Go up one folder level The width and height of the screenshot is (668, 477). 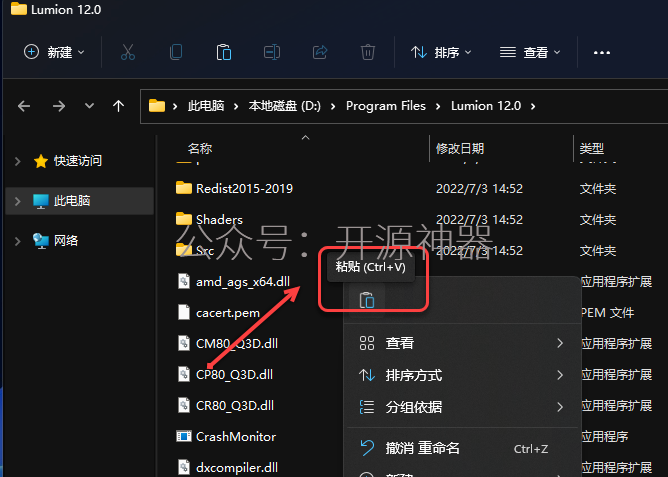118,106
